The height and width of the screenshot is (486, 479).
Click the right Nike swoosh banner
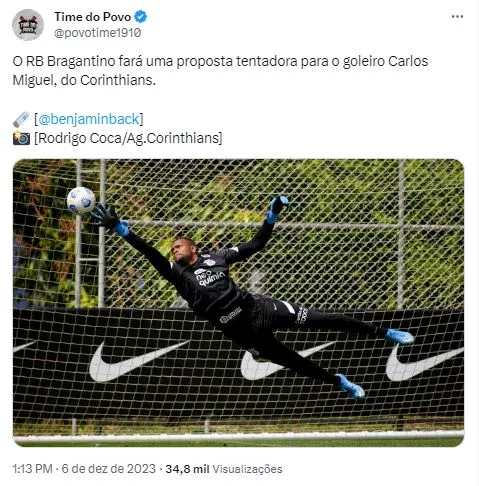424,362
